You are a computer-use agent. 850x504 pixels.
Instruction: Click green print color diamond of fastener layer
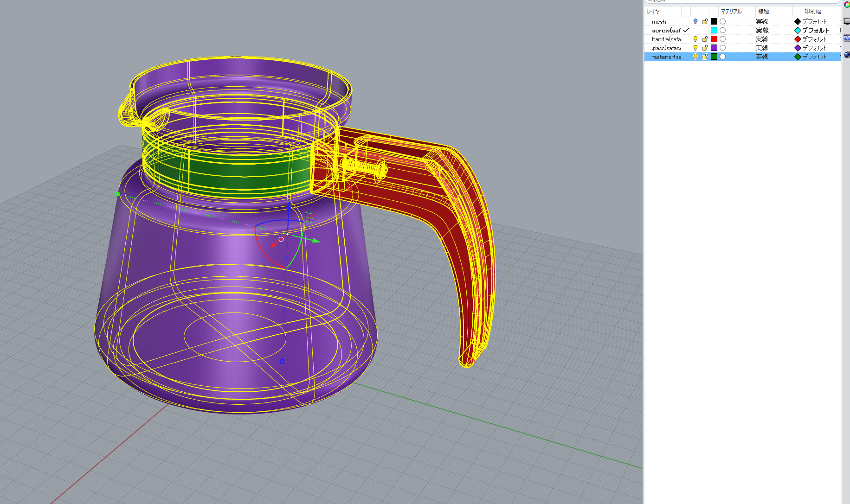point(798,57)
